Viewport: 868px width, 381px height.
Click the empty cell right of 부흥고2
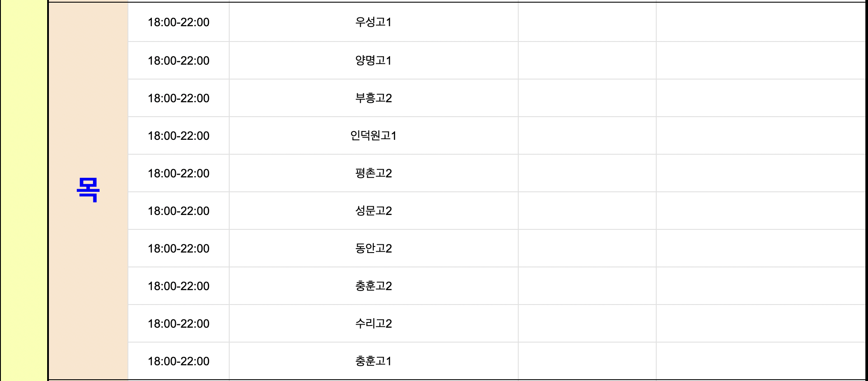point(587,98)
